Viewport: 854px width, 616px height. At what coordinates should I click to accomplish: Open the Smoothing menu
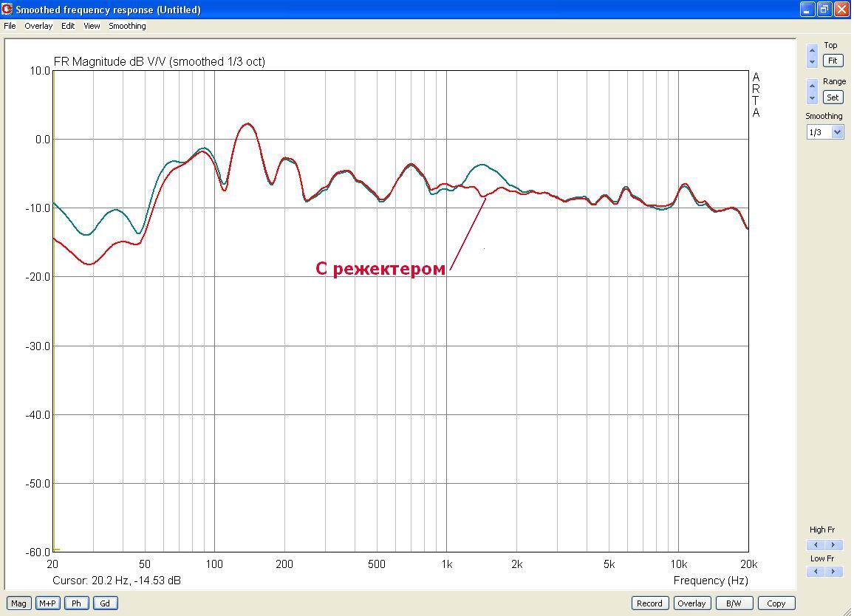[127, 26]
